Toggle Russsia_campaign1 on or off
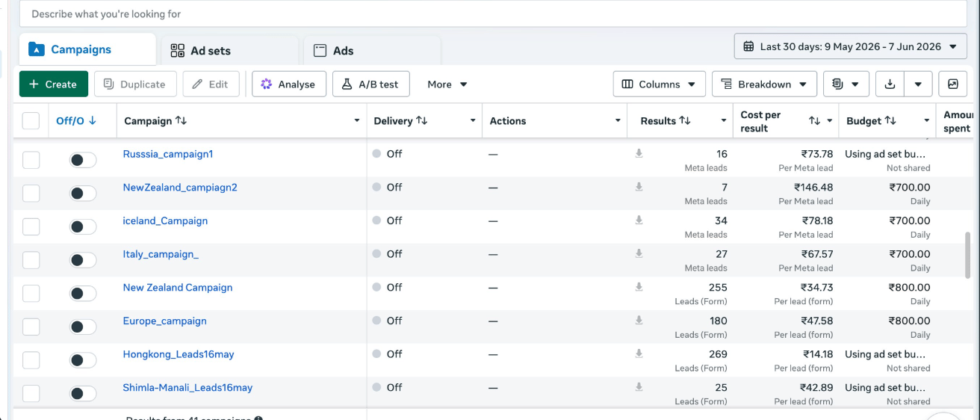Screen dimensions: 980x420 point(83,160)
